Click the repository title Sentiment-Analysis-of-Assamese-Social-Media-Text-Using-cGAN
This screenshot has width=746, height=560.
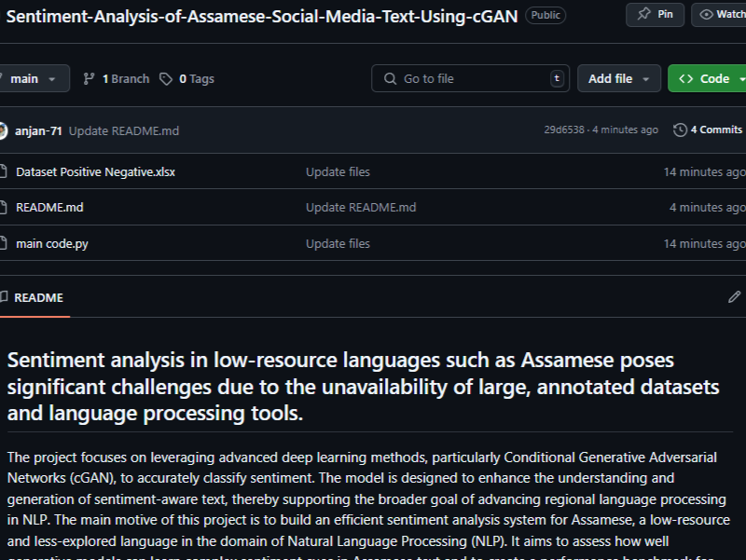(x=262, y=16)
